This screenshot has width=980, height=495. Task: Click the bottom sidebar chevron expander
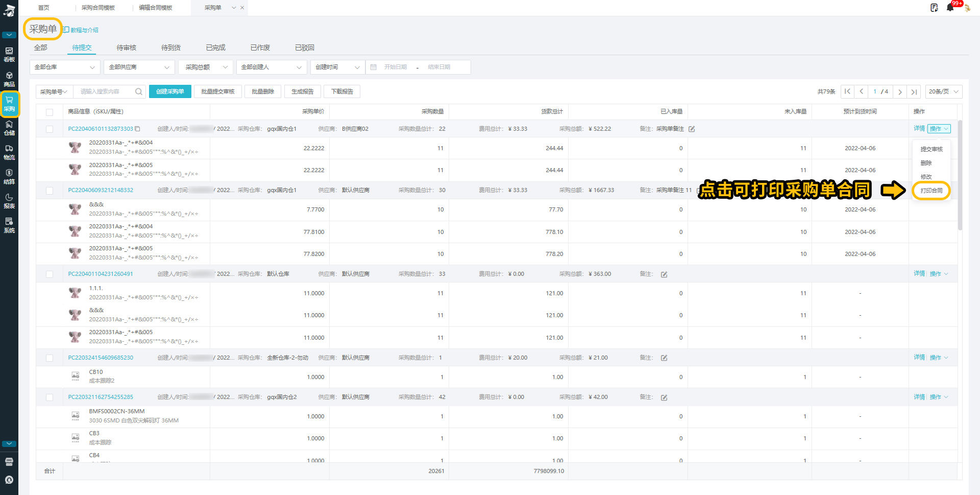coord(9,444)
